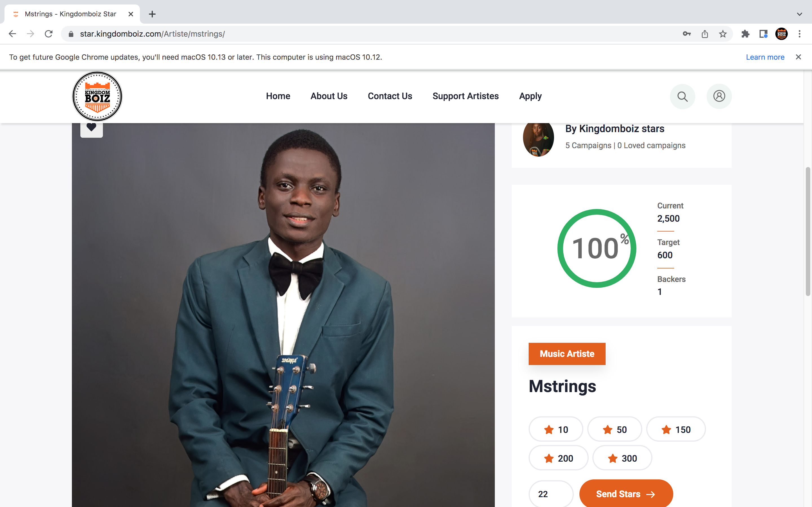Open the Chrome three-dot menu
812x507 pixels.
800,34
